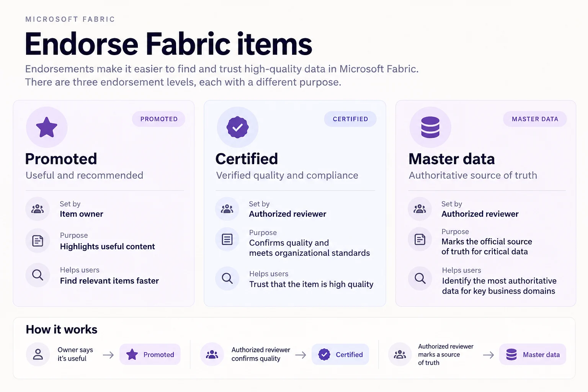Click the people icon beside Authorized reviewer confirms quality
588x392 pixels.
tap(212, 354)
